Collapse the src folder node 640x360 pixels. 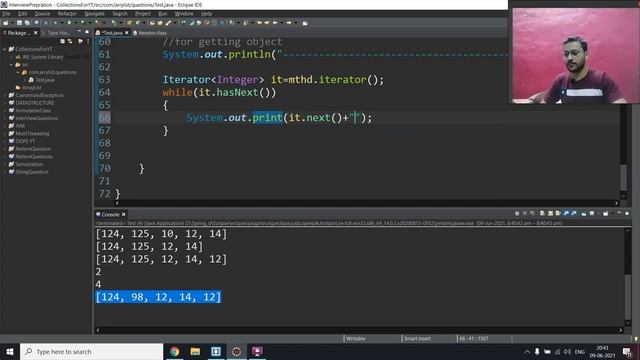tap(11, 64)
